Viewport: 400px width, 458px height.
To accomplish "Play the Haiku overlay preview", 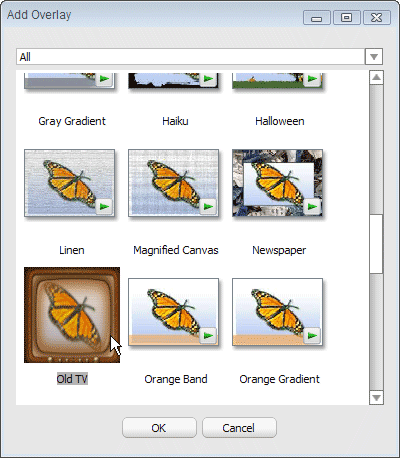I will click(208, 79).
